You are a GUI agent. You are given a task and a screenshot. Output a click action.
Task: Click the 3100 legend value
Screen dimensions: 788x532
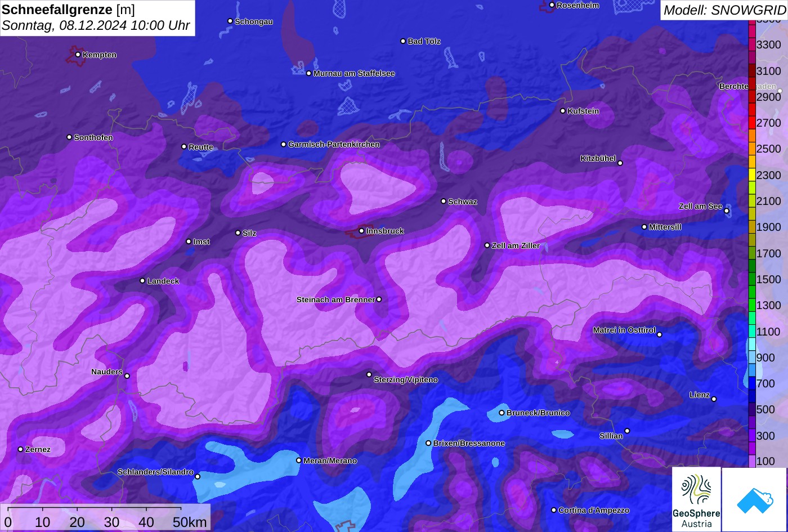click(769, 71)
